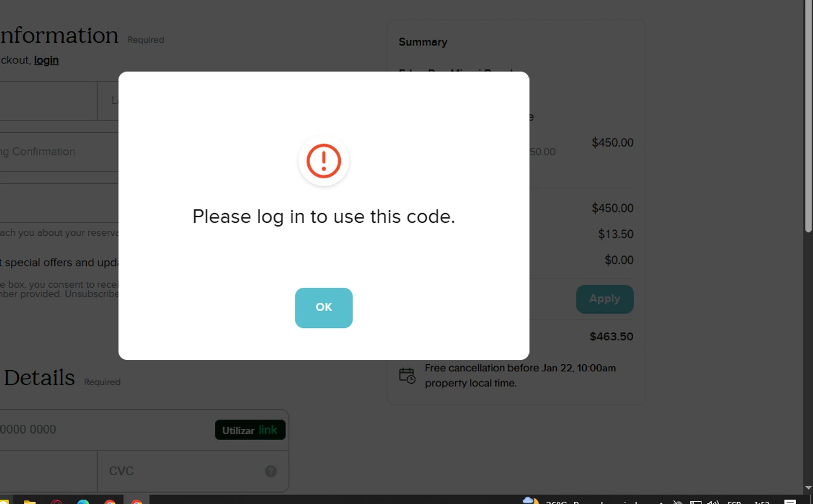The image size is (813, 504).
Task: Open the first Chrome icon in taskbar
Action: (110, 501)
